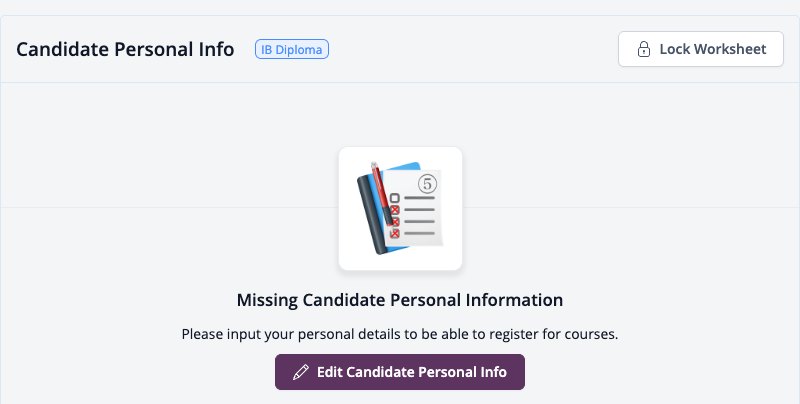Click the Missing Candidate Personal Information heading
800x404 pixels.
coord(399,300)
